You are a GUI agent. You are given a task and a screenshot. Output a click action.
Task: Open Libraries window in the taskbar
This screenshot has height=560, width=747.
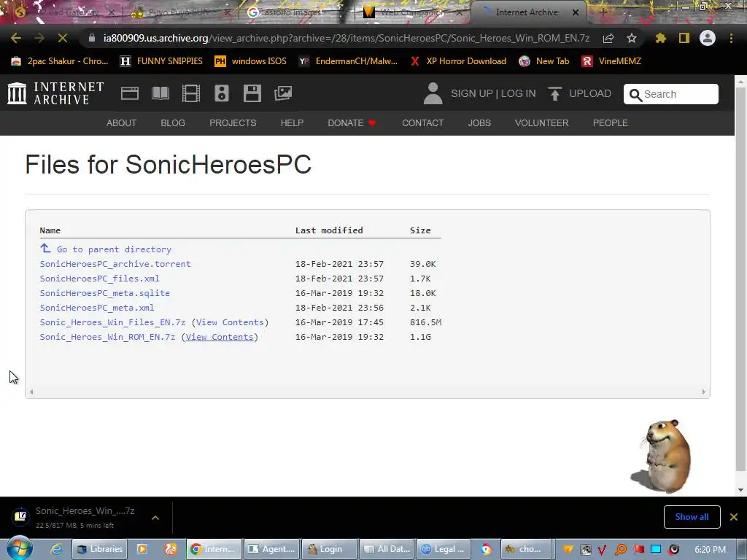(x=99, y=549)
